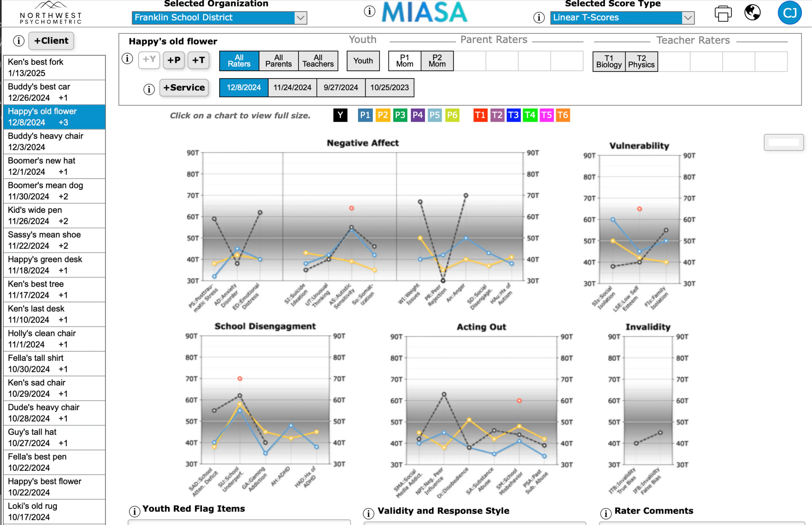Open the Selected Organization dropdown

pyautogui.click(x=219, y=18)
